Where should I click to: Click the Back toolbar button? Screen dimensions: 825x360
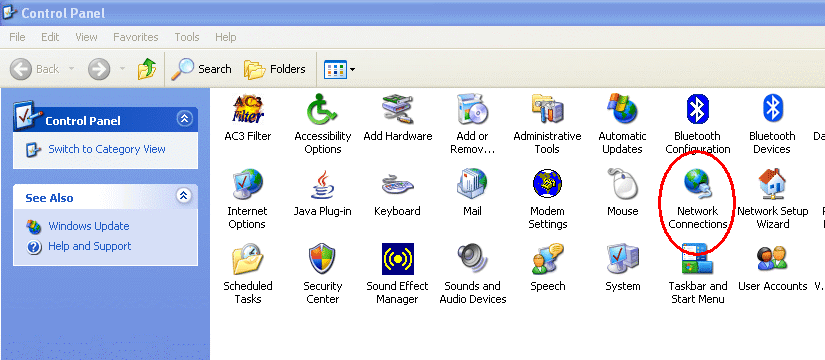[x=35, y=69]
